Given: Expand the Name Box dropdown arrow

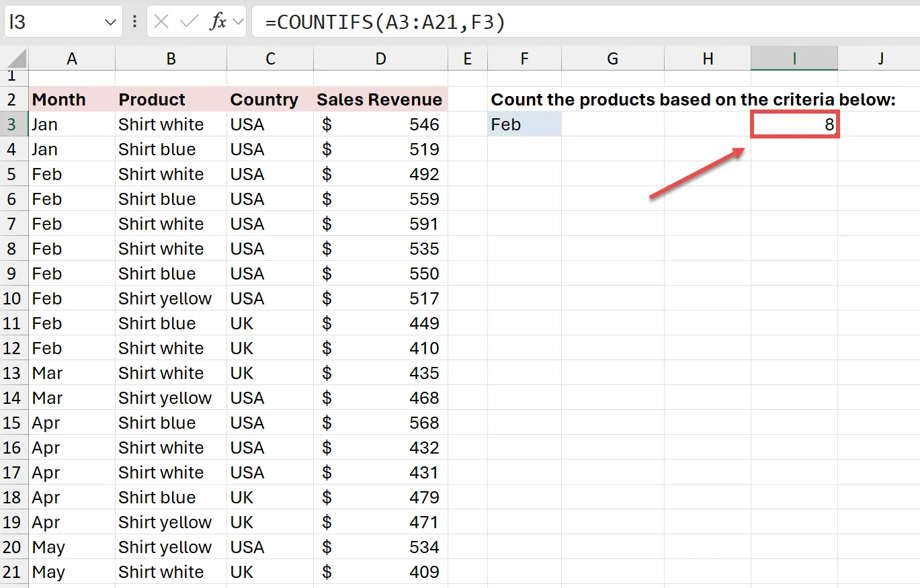Looking at the screenshot, I should (x=111, y=22).
